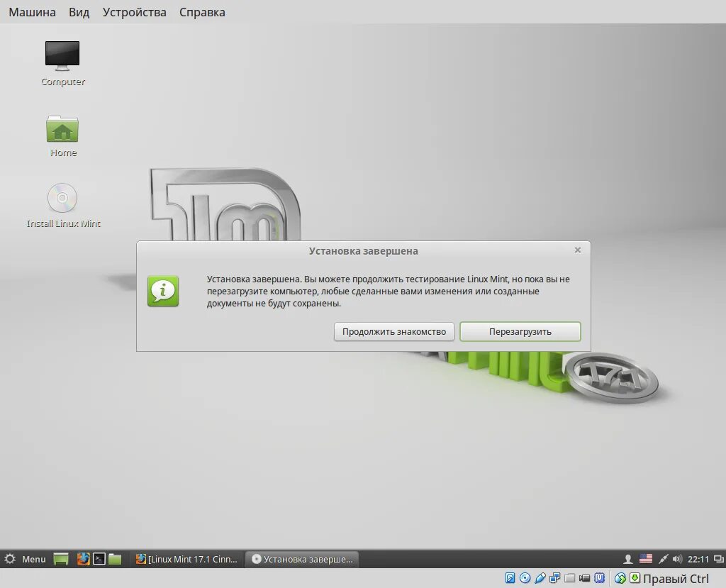Click the VirtualBox network adapters indicator

pos(554,578)
